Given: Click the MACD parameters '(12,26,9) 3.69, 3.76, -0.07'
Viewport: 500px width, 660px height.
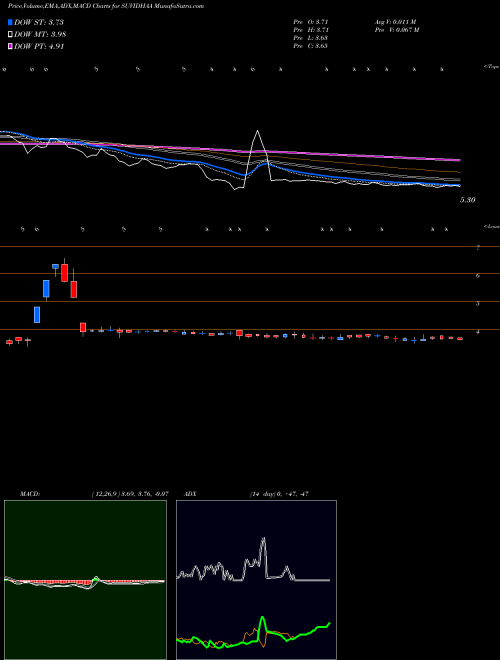Looking at the screenshot, I should tap(130, 494).
